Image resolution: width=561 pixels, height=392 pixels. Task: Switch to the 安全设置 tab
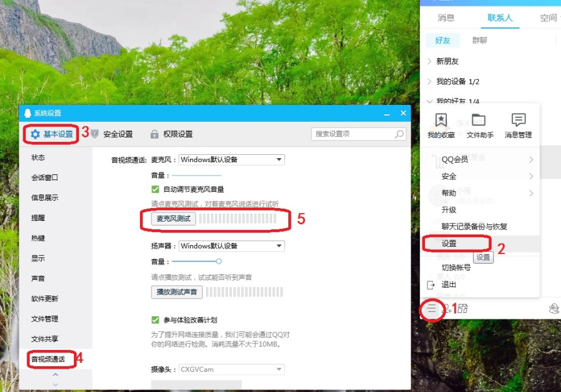pos(112,134)
